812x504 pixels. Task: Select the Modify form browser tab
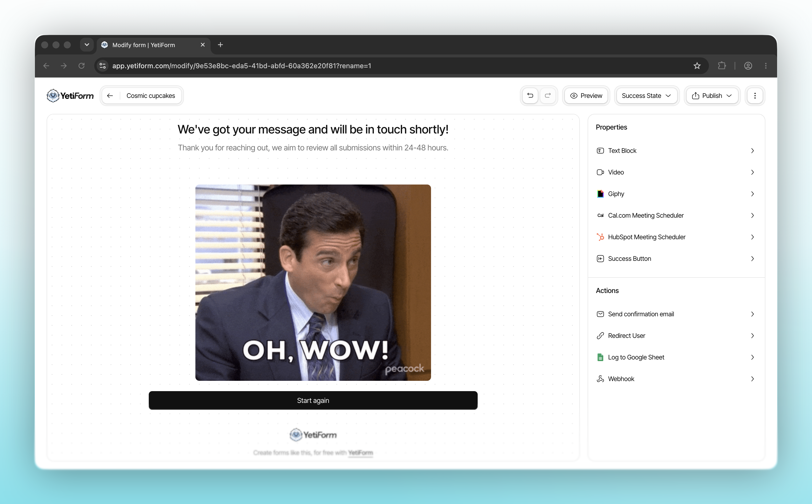tap(153, 45)
